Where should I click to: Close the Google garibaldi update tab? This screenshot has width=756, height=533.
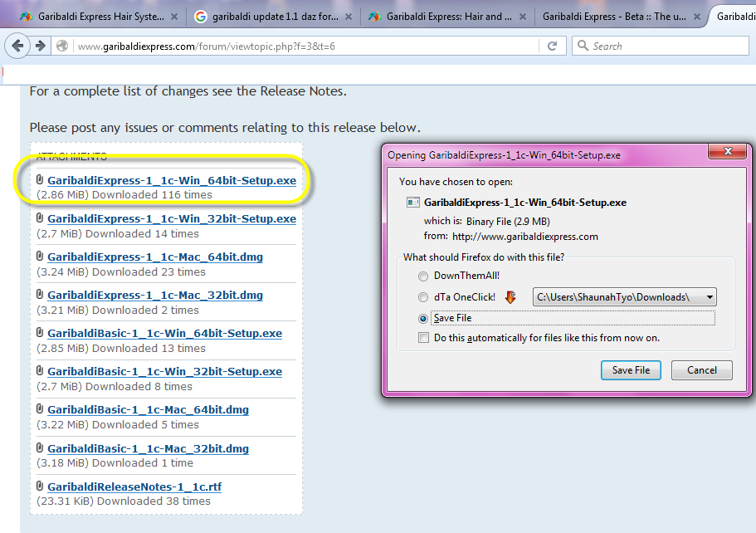pyautogui.click(x=349, y=17)
